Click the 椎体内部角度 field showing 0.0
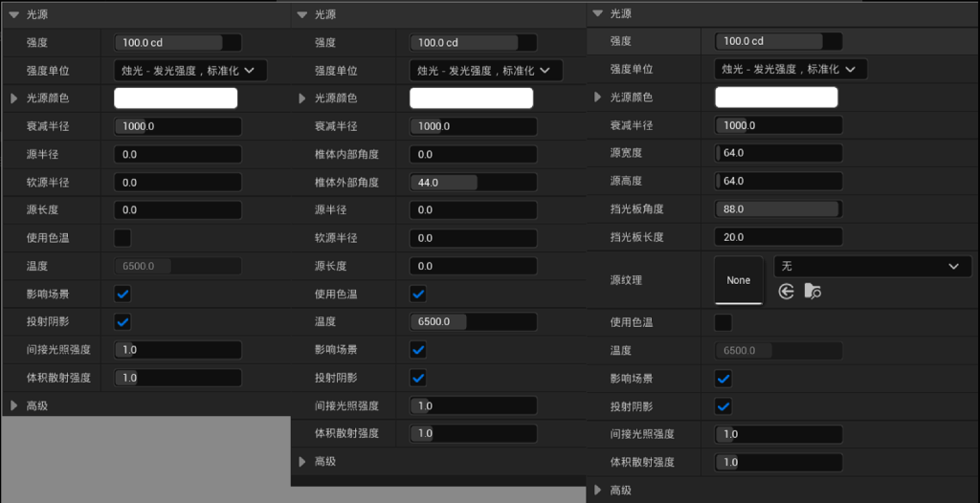 tap(473, 154)
